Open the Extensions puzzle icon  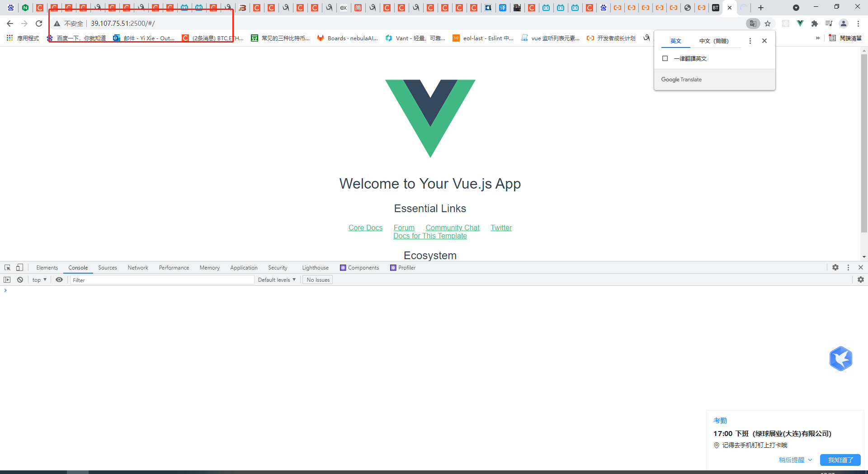[x=815, y=24]
